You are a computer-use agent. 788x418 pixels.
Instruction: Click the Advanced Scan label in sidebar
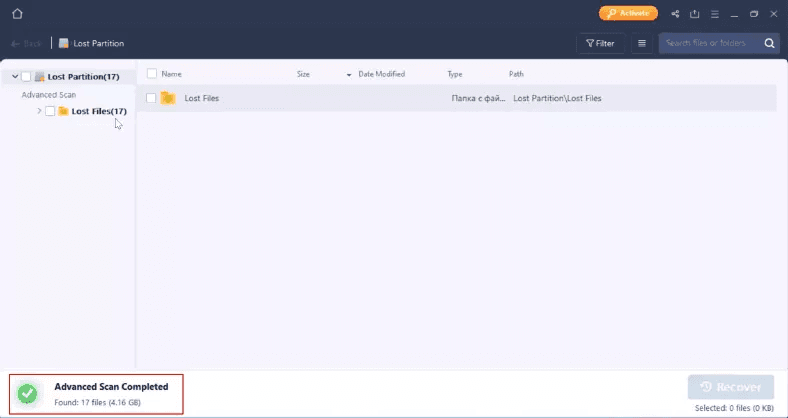click(49, 94)
